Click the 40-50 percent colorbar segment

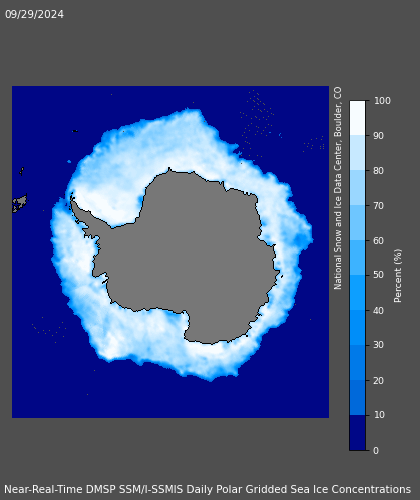357,293
